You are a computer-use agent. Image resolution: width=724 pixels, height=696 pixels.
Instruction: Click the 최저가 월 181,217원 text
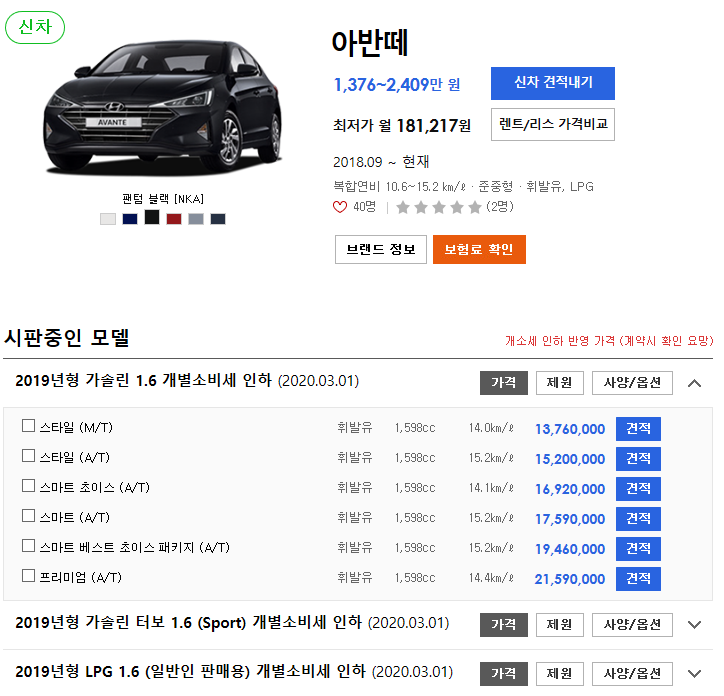(402, 126)
